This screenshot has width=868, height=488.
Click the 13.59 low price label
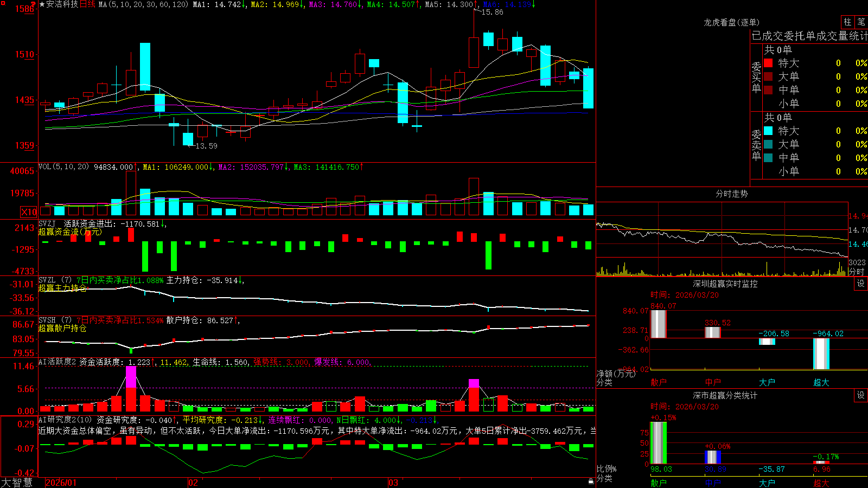pyautogui.click(x=206, y=146)
